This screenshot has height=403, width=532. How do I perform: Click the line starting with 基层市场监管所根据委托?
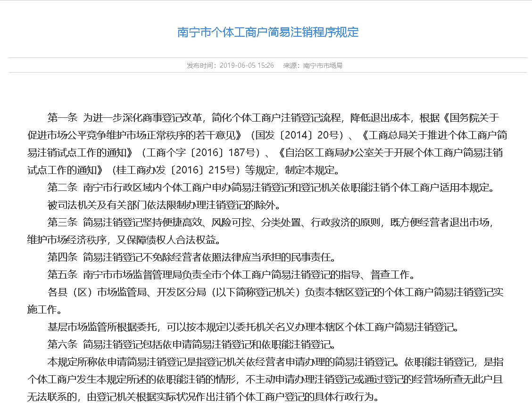pyautogui.click(x=253, y=327)
